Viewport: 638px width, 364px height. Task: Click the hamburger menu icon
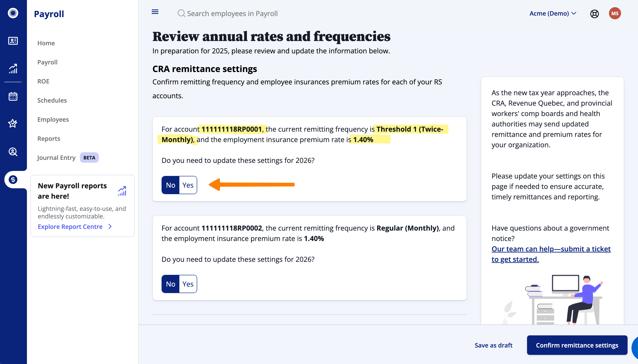[x=155, y=12]
